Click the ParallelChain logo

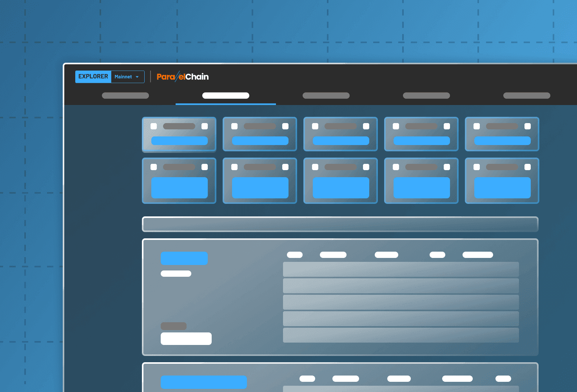click(183, 76)
